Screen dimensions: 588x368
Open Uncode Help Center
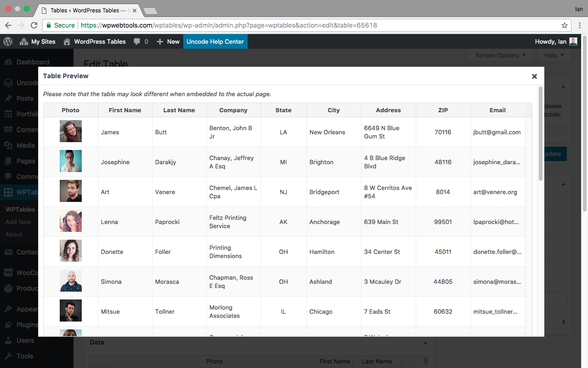215,41
